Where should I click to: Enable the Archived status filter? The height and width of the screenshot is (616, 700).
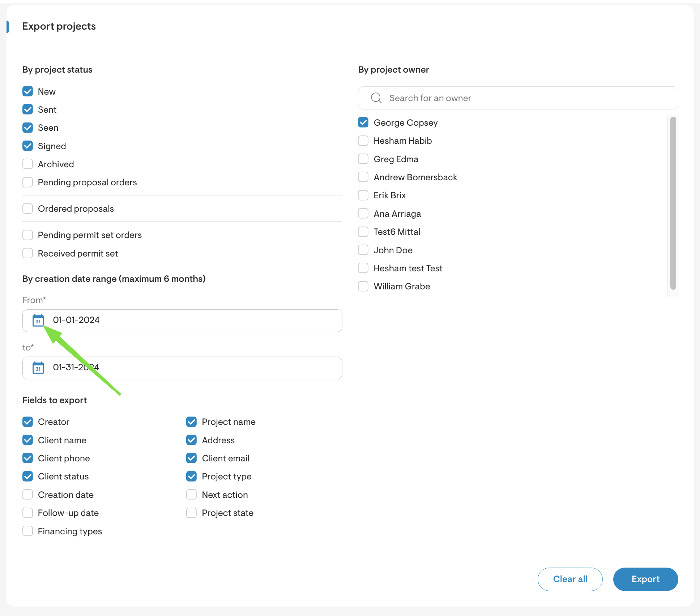point(28,164)
